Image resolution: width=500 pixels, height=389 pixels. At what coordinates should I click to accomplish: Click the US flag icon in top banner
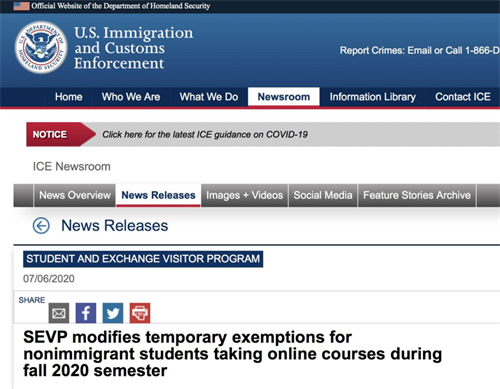pyautogui.click(x=21, y=6)
